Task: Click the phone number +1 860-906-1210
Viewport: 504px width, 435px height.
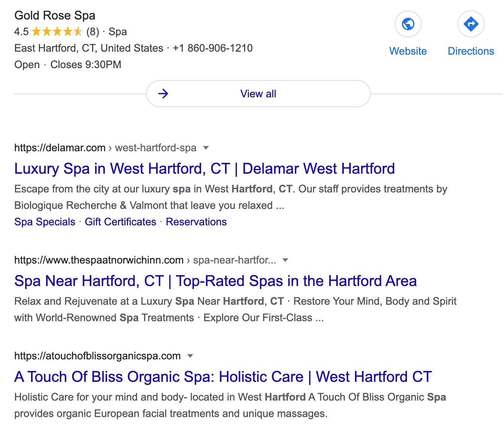Action: (x=213, y=48)
